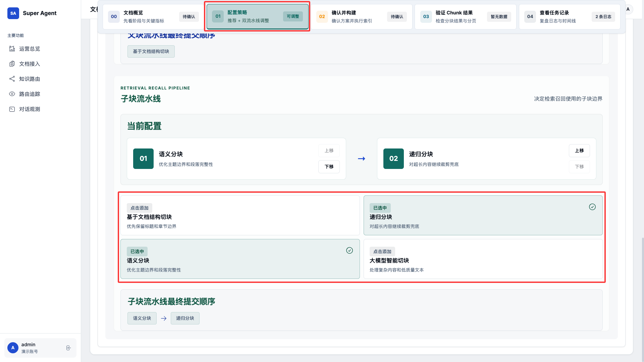Open the 03 验证 Chunk 结果 step
The image size is (644, 362).
click(465, 17)
